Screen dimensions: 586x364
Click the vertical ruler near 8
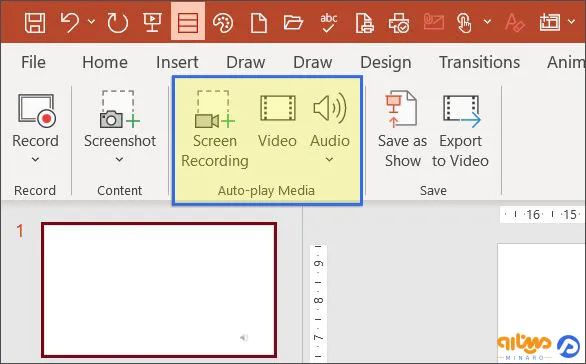click(x=318, y=300)
